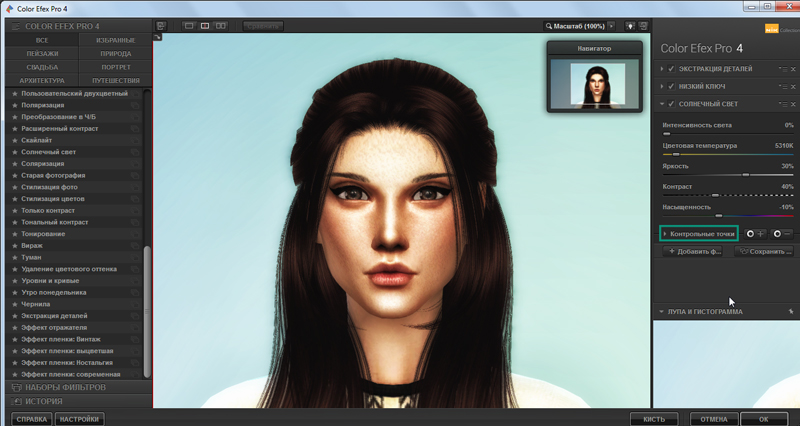
Task: Adjust the Контраст slider handle
Action: pos(715,195)
